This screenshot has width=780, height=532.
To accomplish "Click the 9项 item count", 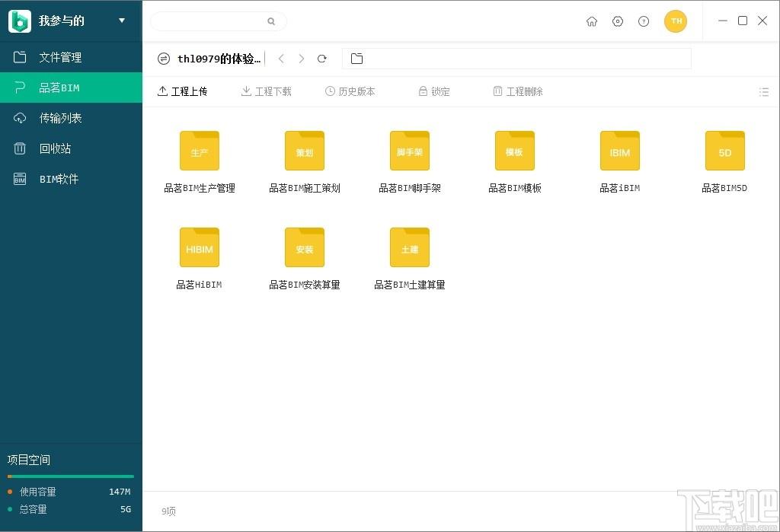I will 168,511.
